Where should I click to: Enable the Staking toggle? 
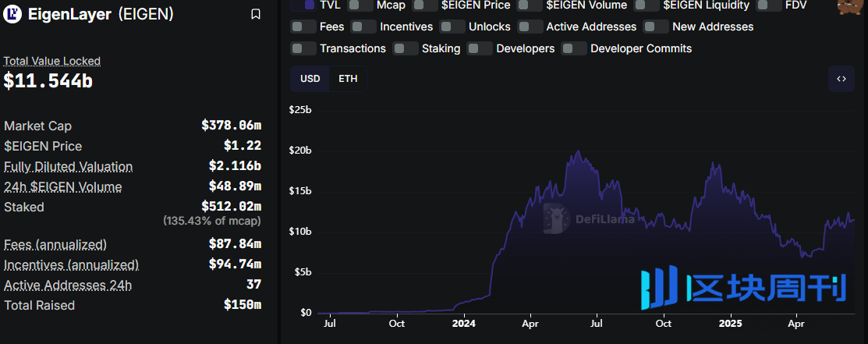coord(406,48)
